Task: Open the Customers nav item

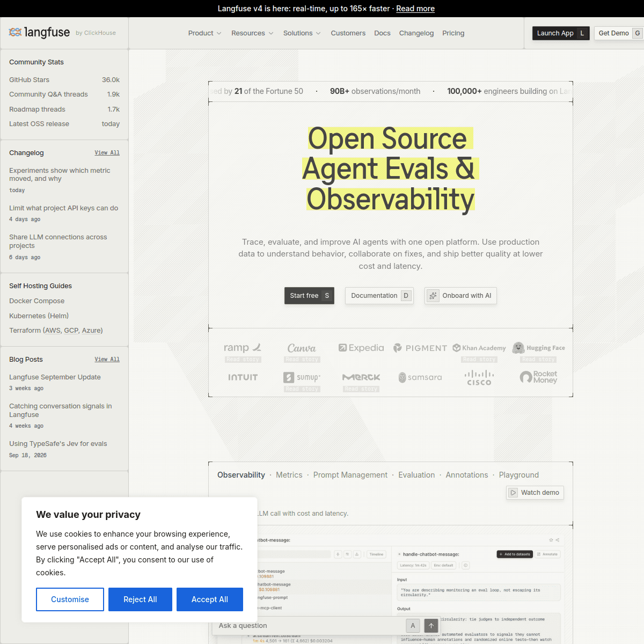Action: point(348,33)
